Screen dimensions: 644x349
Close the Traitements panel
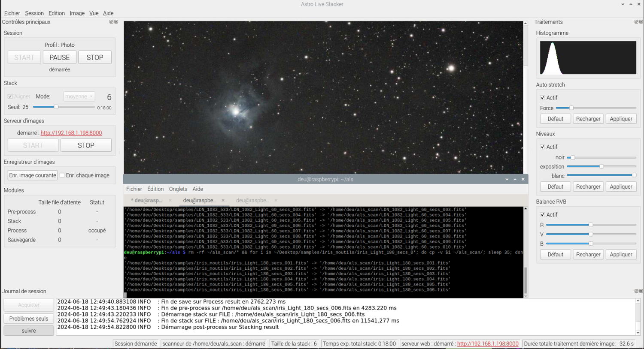641,22
